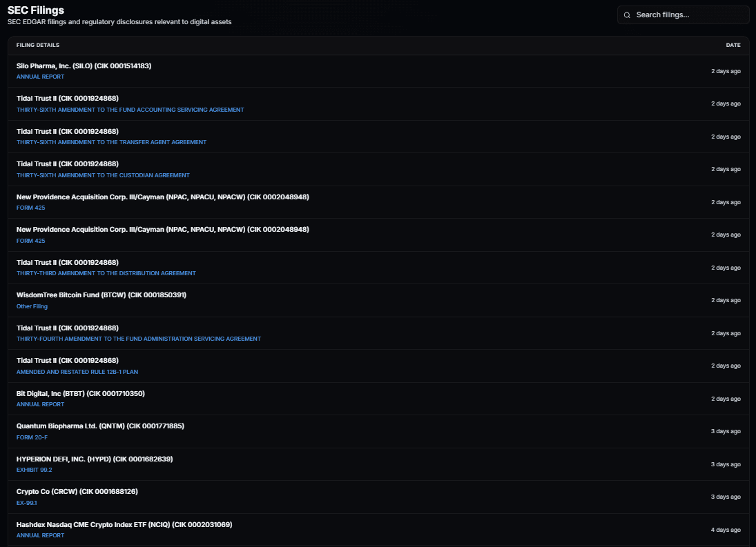Click '2 days ago' in WisdomTree Bitcoin Fund row
The height and width of the screenshot is (547, 756).
(726, 301)
